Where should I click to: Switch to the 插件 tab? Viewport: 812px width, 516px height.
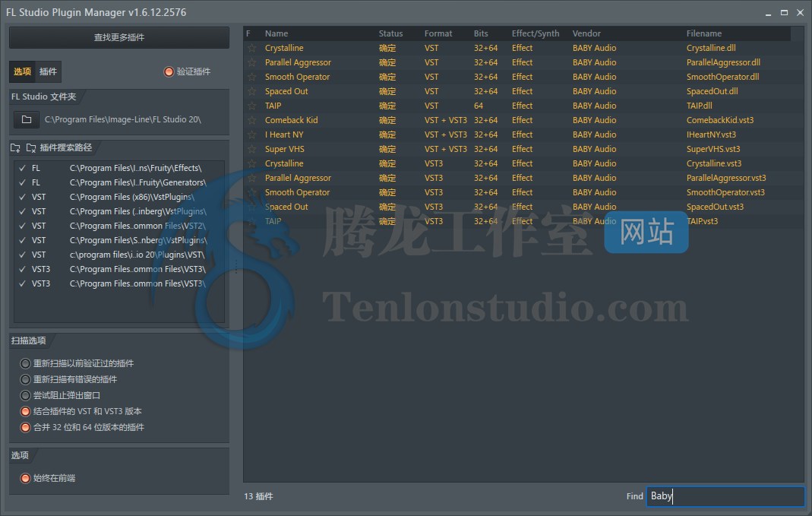(48, 72)
